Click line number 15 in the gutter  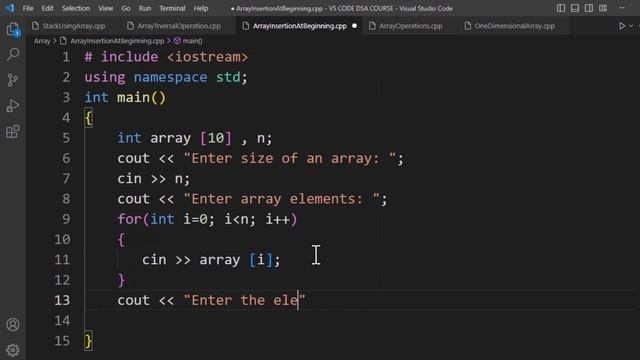click(62, 341)
